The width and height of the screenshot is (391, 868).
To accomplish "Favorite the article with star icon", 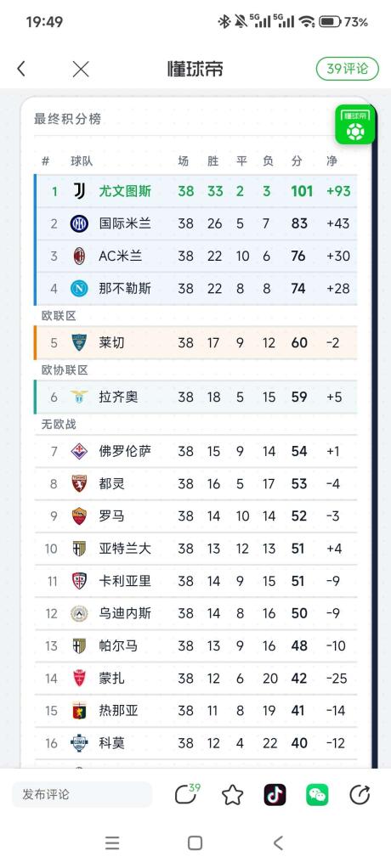I will coord(233,796).
